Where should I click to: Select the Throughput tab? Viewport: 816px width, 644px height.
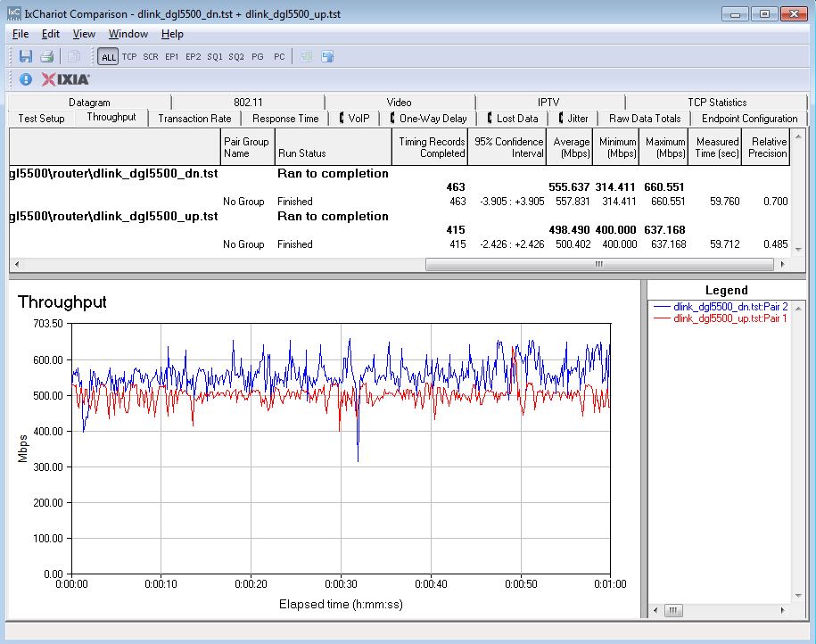111,117
